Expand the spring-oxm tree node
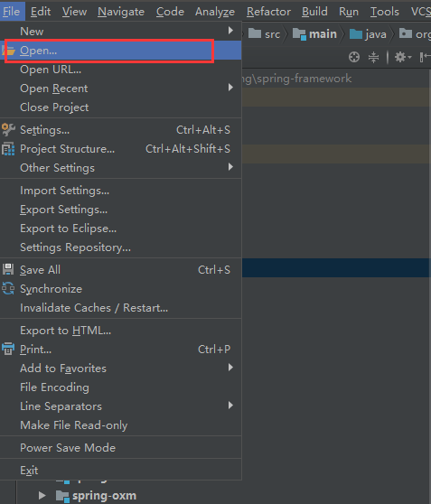 click(42, 495)
